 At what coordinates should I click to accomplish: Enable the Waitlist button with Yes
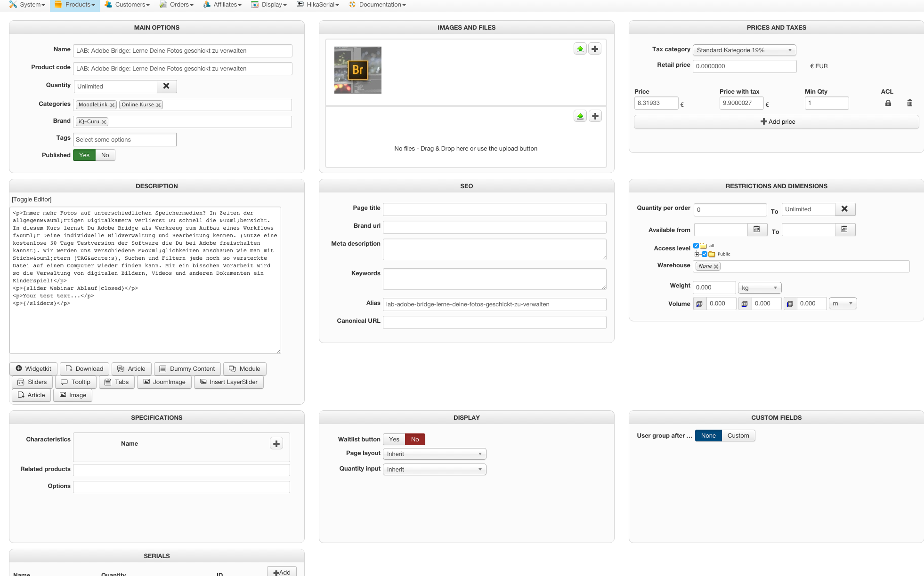pyautogui.click(x=394, y=440)
